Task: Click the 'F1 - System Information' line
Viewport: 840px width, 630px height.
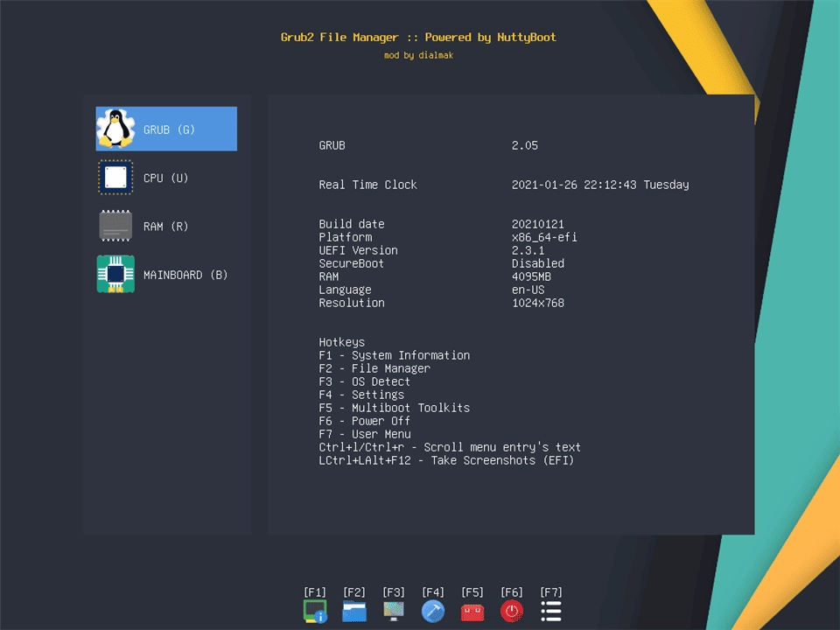Action: (395, 355)
